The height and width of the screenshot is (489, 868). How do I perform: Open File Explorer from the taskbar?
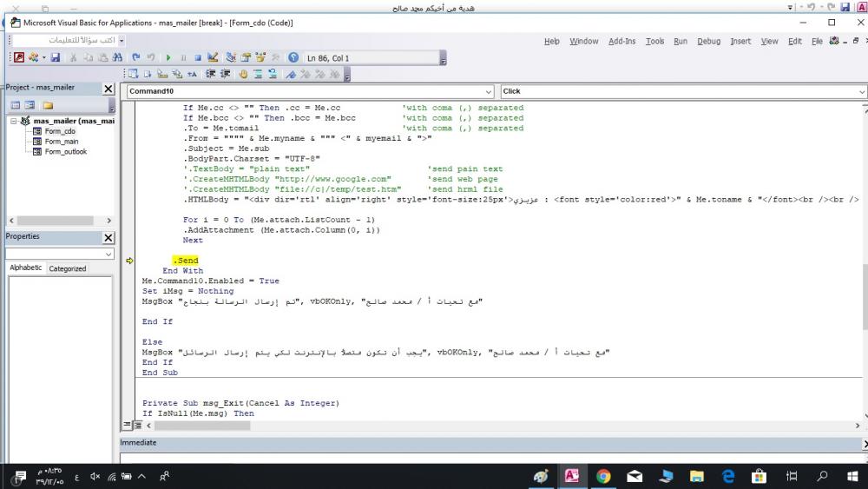click(x=697, y=476)
